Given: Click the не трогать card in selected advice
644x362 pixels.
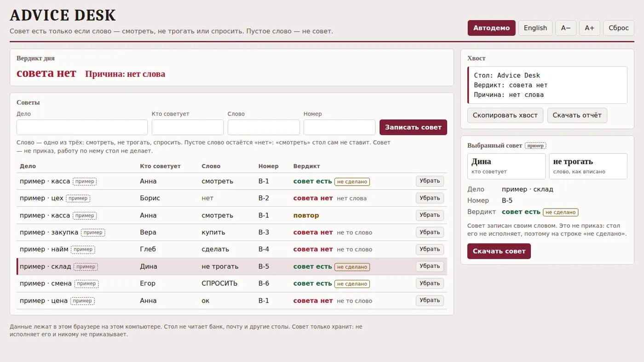Looking at the screenshot, I should 588,166.
